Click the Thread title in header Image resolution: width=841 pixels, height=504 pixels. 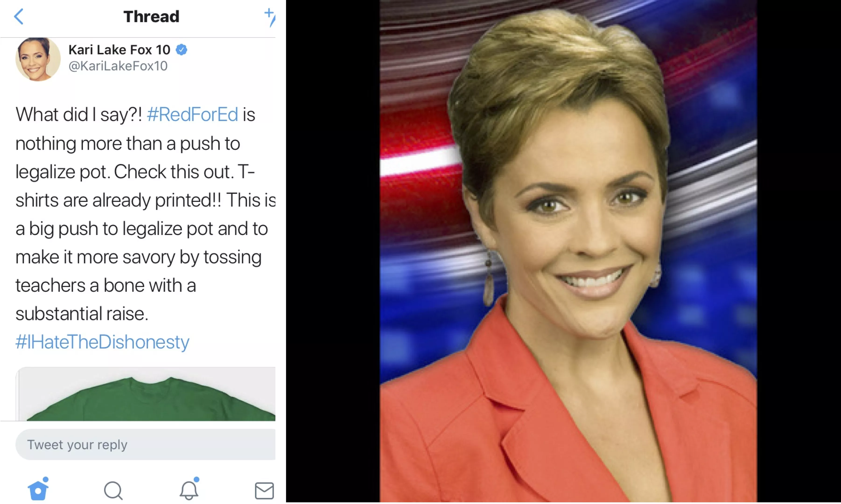pos(151,17)
